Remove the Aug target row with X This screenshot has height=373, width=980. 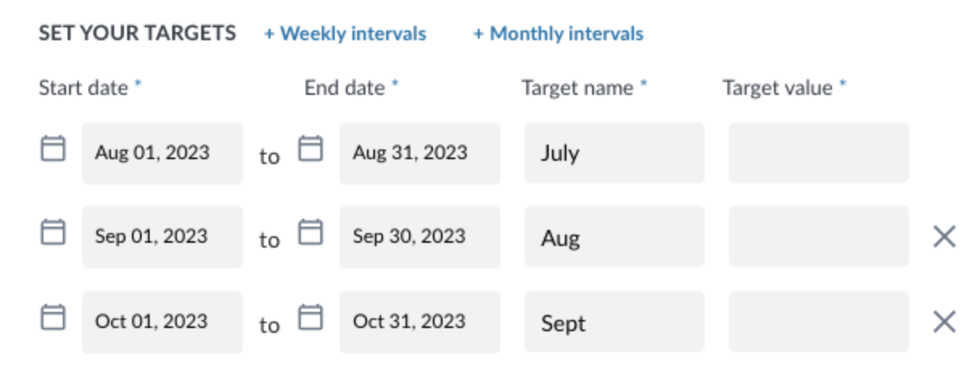[x=944, y=236]
